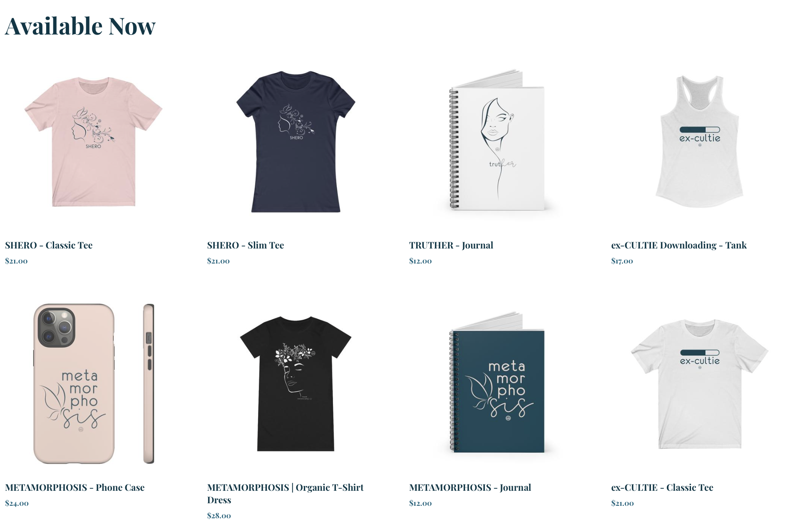Viewport: 795px width, 532px height.
Task: Click METAMORPHOSIS - Phone Case title
Action: [x=75, y=487]
